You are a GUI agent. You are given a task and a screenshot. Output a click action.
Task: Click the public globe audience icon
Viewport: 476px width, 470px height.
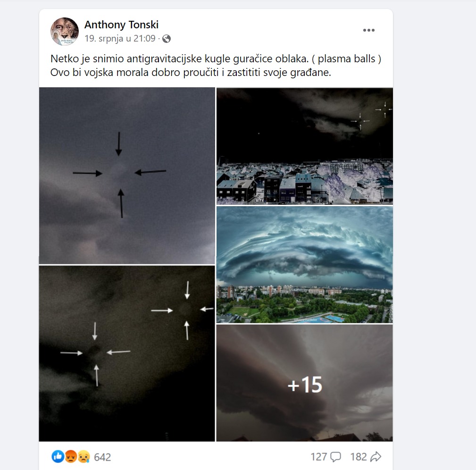(167, 39)
